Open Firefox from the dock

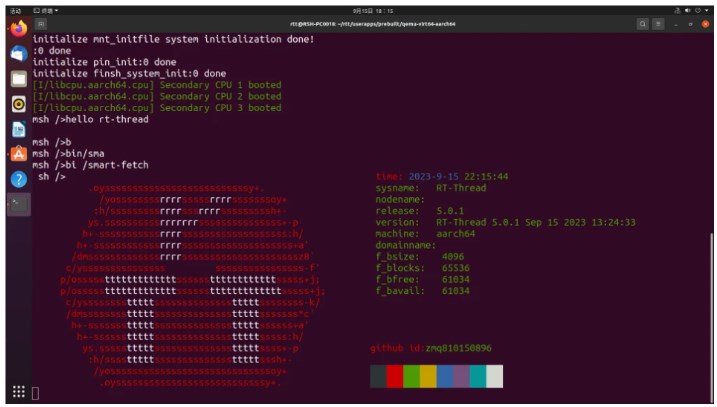[x=19, y=29]
